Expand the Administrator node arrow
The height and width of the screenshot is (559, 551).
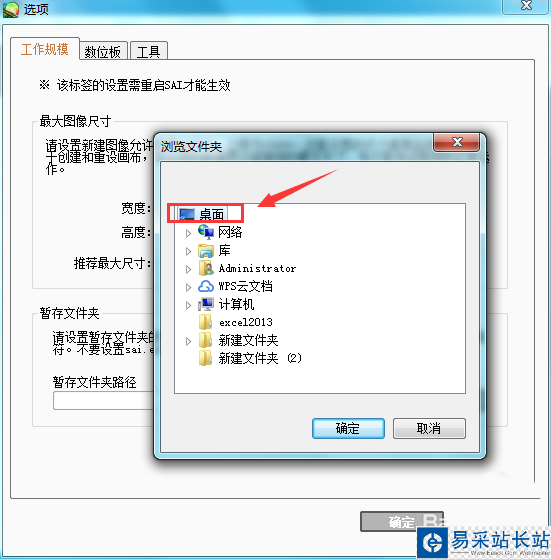tap(189, 269)
